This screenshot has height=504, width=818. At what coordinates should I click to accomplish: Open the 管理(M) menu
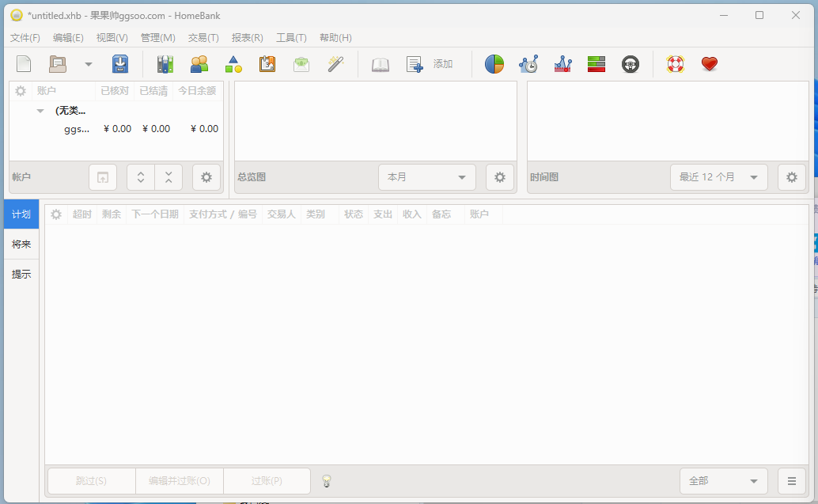point(157,37)
